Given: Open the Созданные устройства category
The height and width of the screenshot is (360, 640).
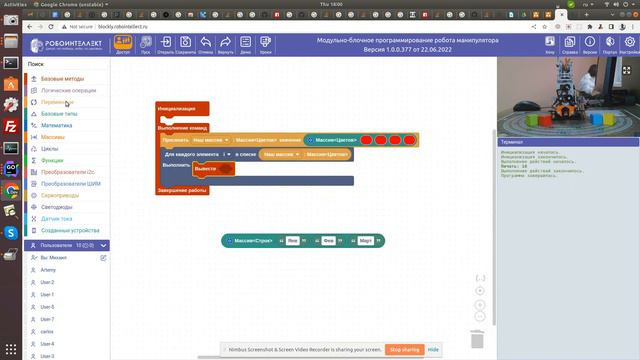Looking at the screenshot, I should (x=70, y=230).
